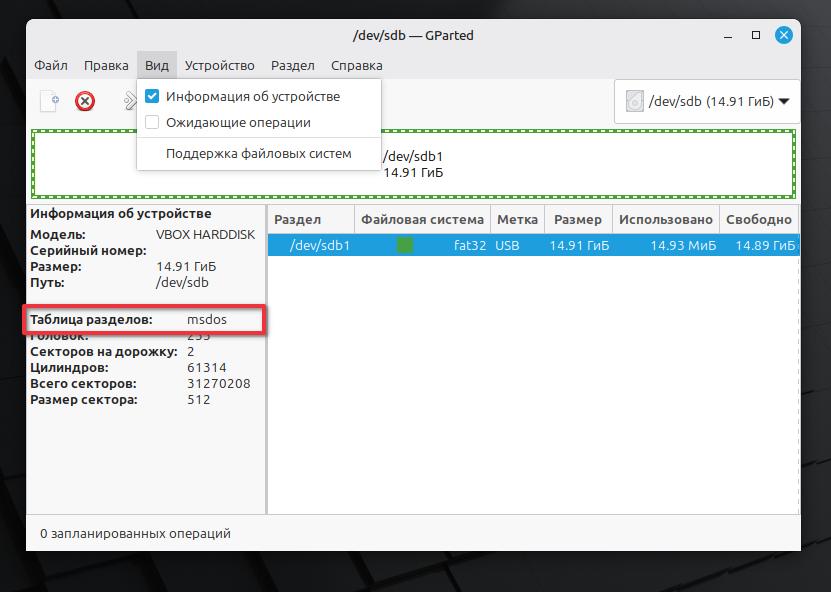Open the Устройство menu
The height and width of the screenshot is (592, 831).
coord(219,65)
